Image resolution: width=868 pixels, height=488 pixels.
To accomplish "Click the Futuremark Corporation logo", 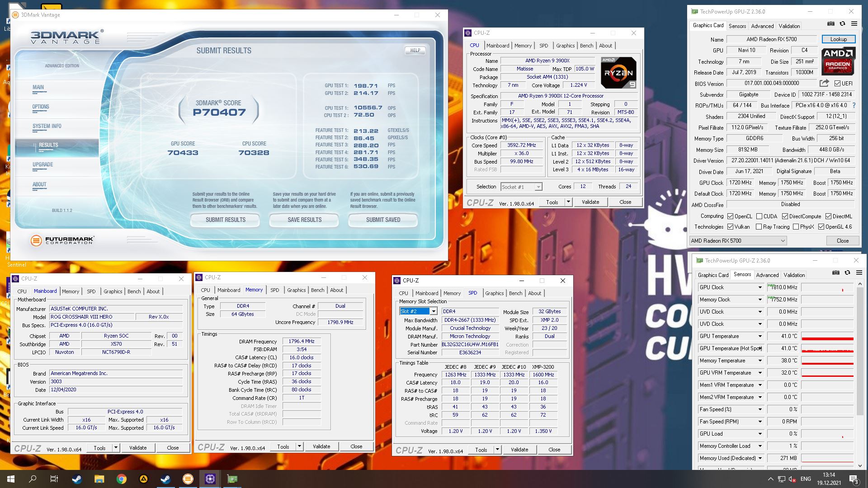I will tap(62, 240).
